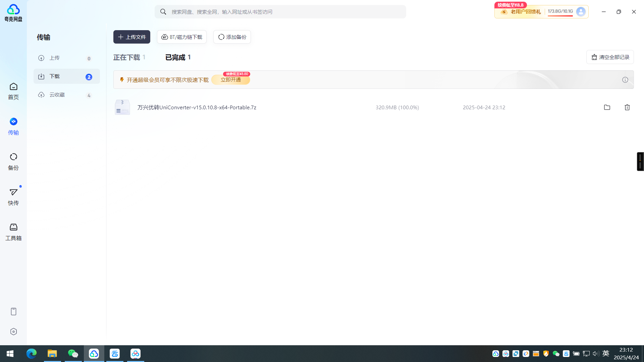Click the 上传文件 button
This screenshot has height=362, width=644.
pos(132,37)
